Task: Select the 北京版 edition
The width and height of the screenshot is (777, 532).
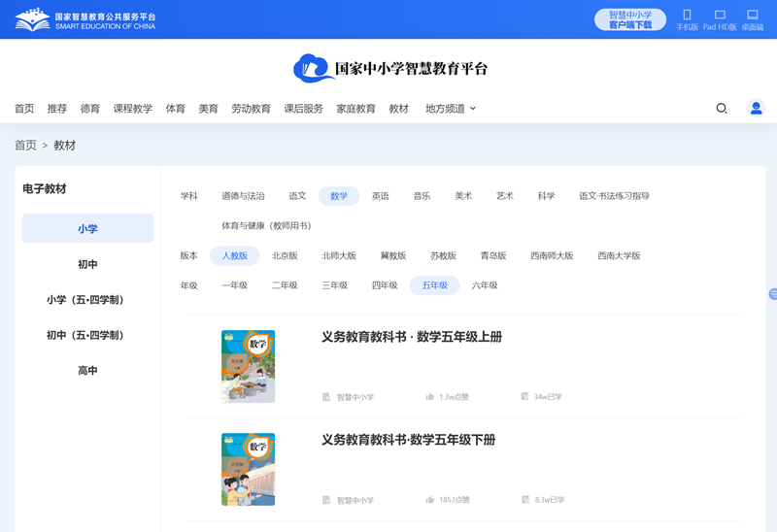Action: coord(285,255)
